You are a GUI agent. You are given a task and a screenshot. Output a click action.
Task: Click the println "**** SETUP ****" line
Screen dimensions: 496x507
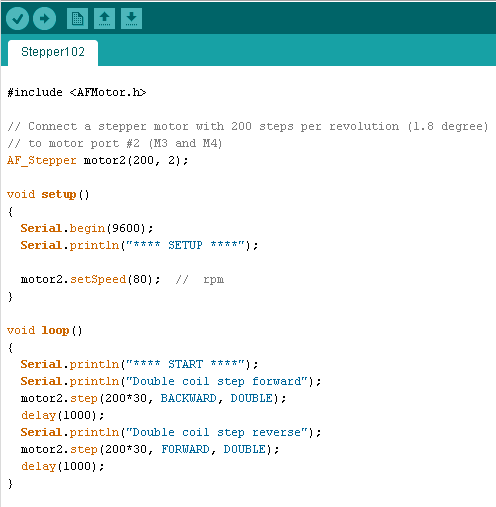pos(139,245)
